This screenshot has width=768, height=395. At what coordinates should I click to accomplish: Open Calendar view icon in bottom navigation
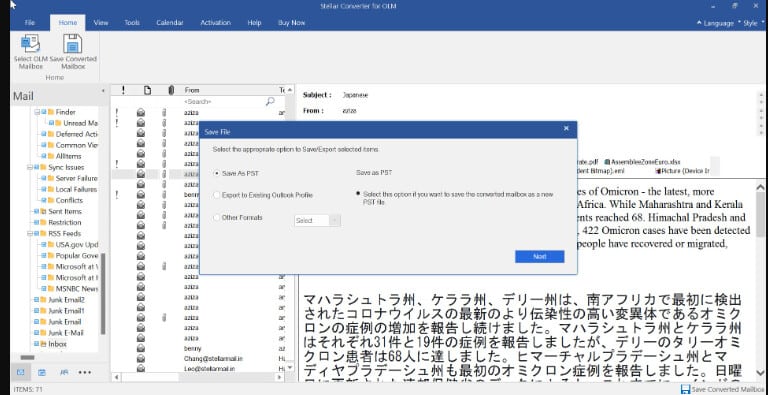click(42, 373)
